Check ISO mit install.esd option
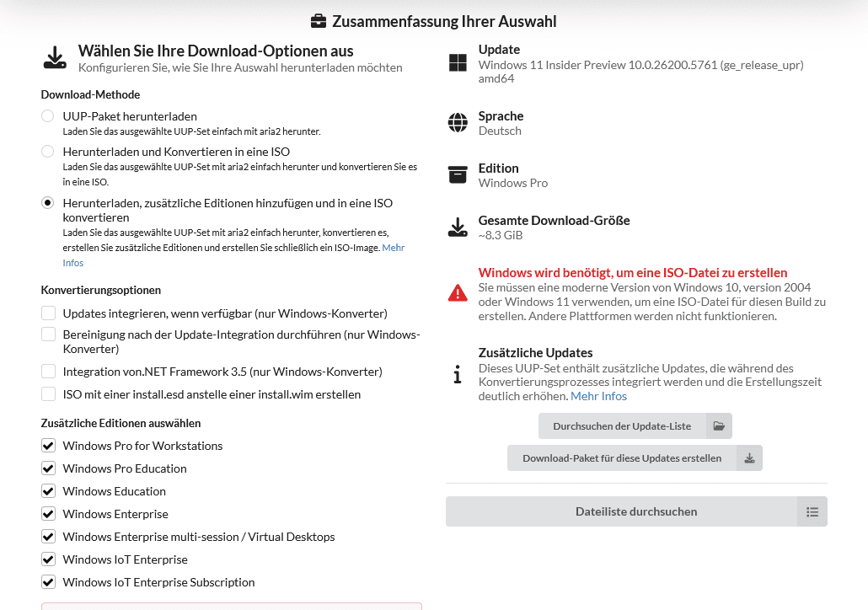The height and width of the screenshot is (610, 868). click(49, 394)
